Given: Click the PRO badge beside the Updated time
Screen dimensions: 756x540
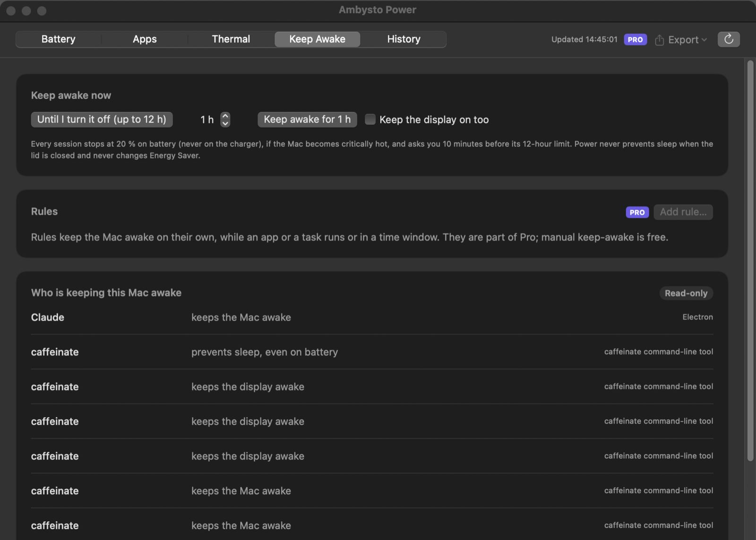Looking at the screenshot, I should [635, 40].
